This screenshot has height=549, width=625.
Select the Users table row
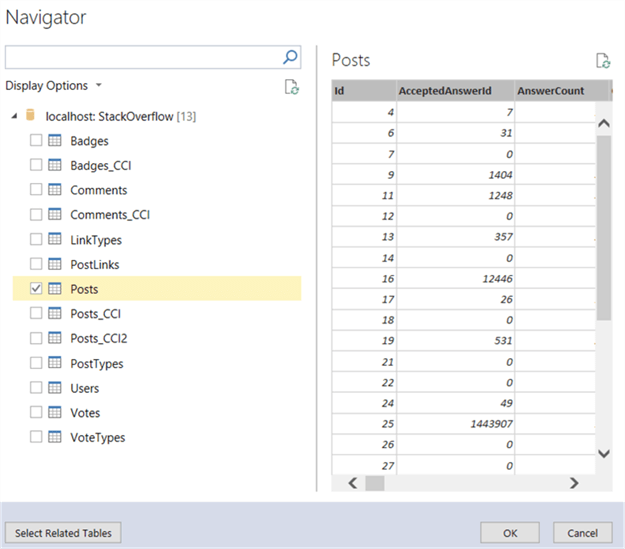coord(157,388)
